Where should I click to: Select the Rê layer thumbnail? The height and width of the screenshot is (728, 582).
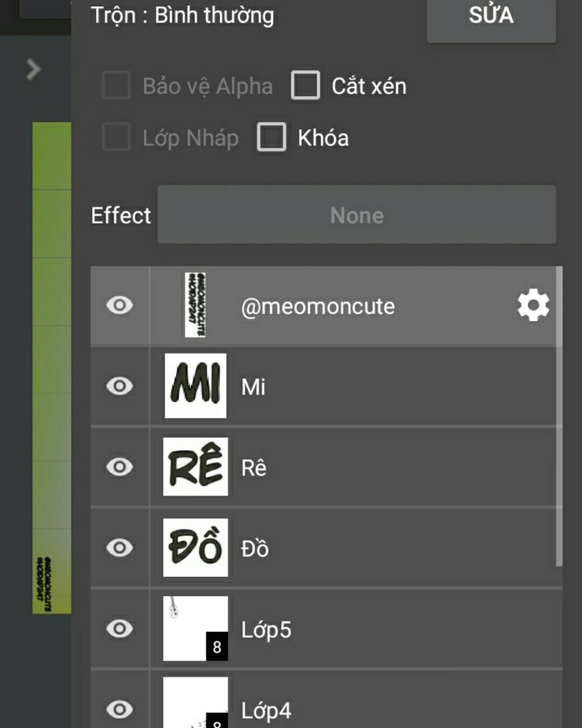click(x=196, y=466)
